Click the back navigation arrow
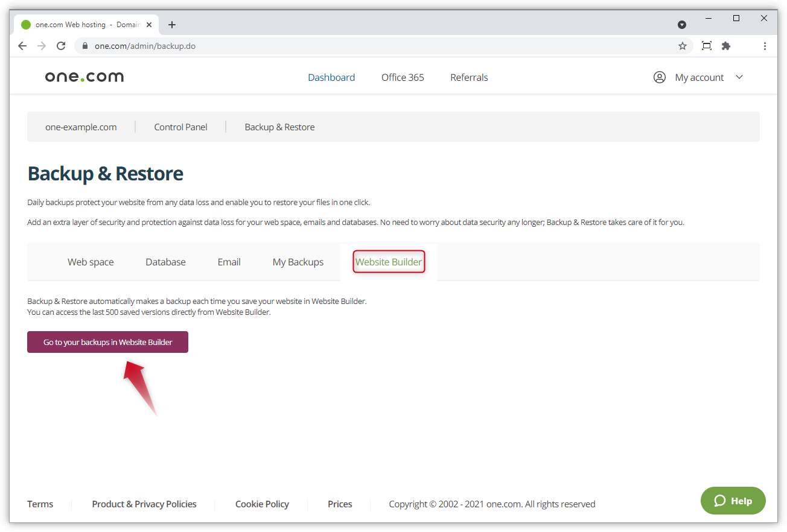The height and width of the screenshot is (532, 787). (22, 46)
